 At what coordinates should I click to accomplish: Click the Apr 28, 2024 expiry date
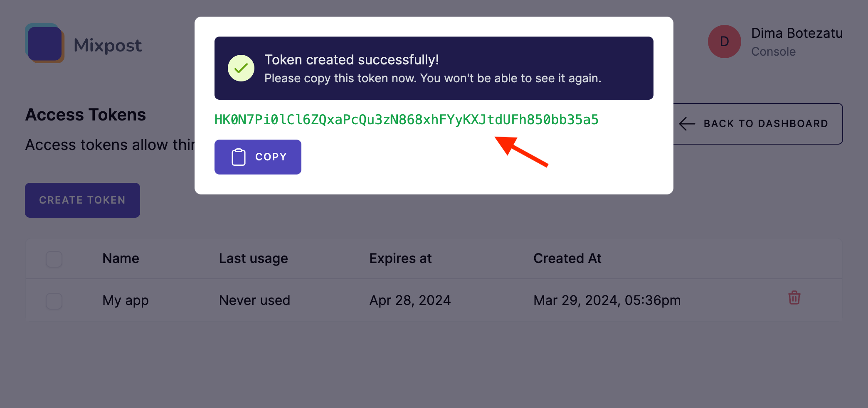410,300
